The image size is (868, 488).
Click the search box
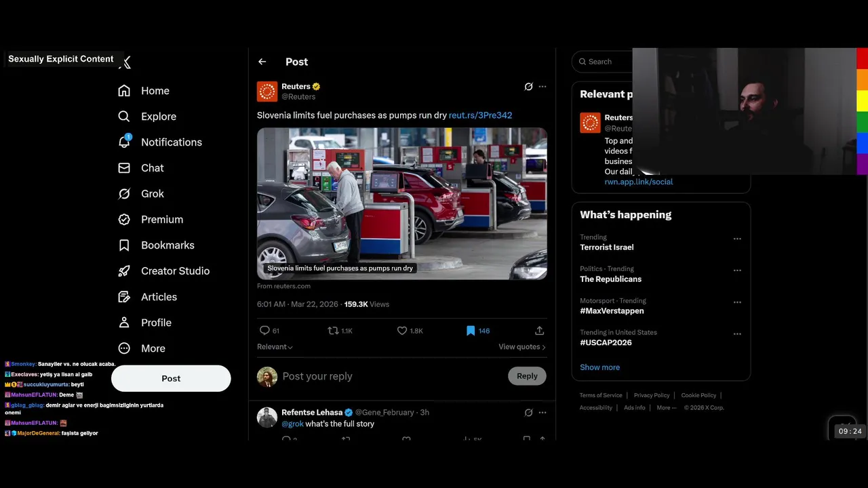click(603, 62)
